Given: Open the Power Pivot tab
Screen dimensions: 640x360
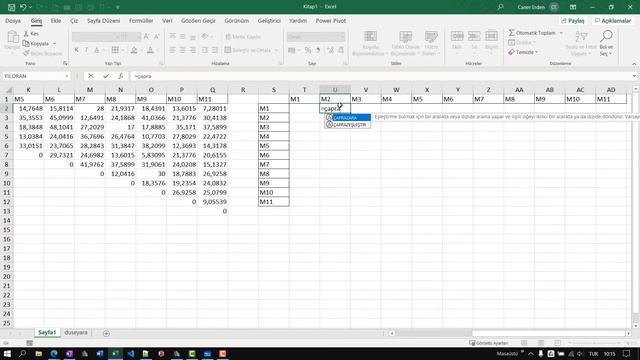Looking at the screenshot, I should click(x=331, y=20).
